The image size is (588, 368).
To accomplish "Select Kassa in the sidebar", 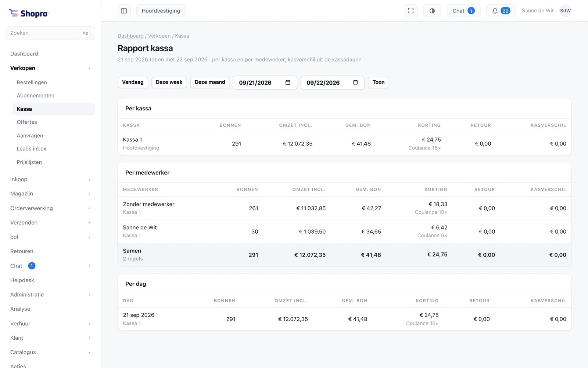I will [x=54, y=109].
